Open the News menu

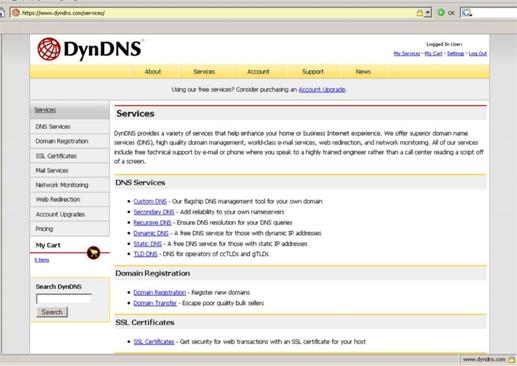(363, 72)
